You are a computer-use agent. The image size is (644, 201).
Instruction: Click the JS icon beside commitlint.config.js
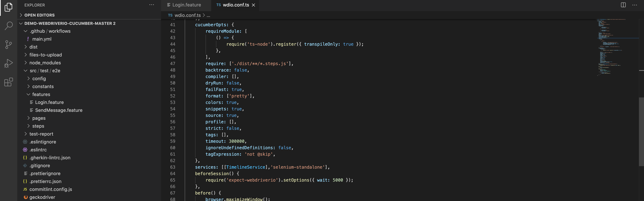coord(25,189)
